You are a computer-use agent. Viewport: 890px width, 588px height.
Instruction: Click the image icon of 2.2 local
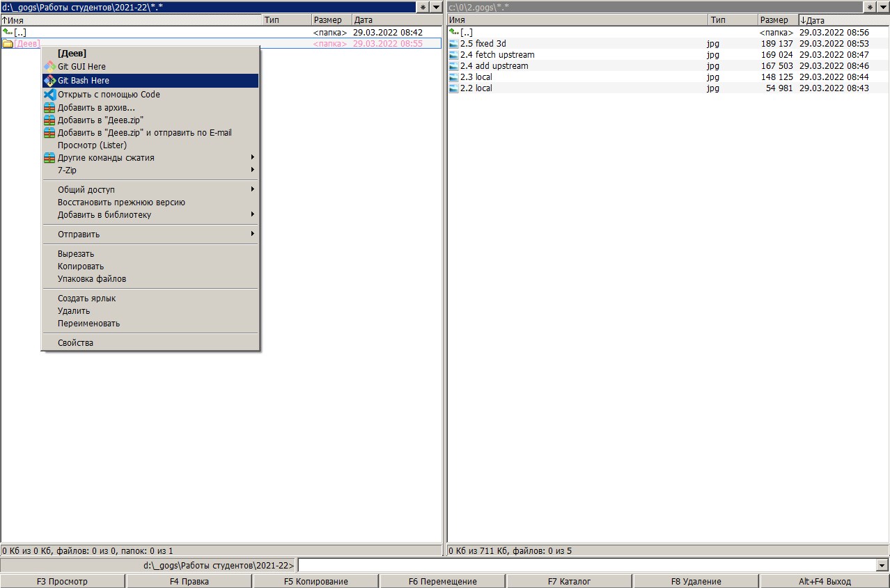tap(454, 88)
